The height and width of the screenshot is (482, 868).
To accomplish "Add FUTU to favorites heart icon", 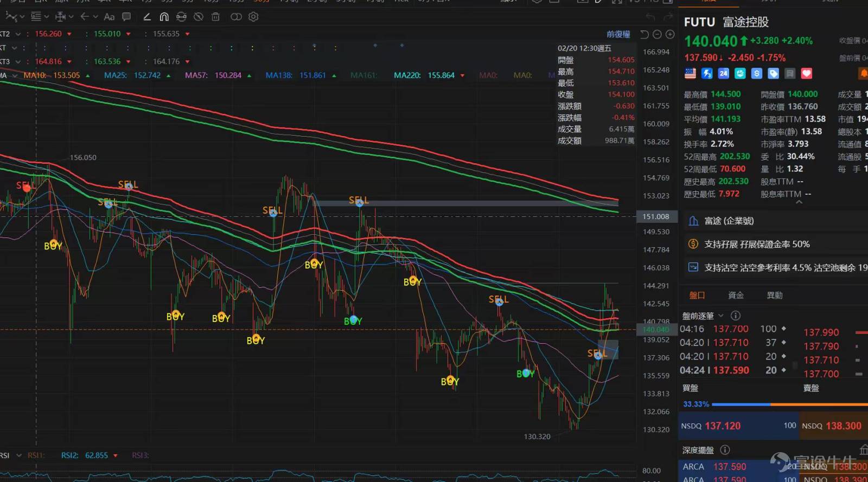I will point(807,73).
